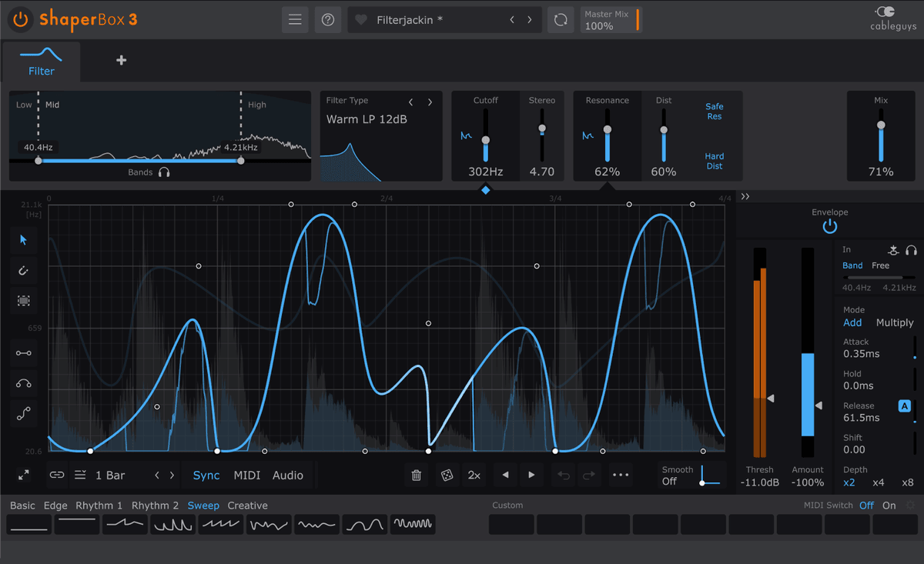Toggle Bands headphones solo icon
Image resolution: width=924 pixels, height=564 pixels.
point(164,172)
